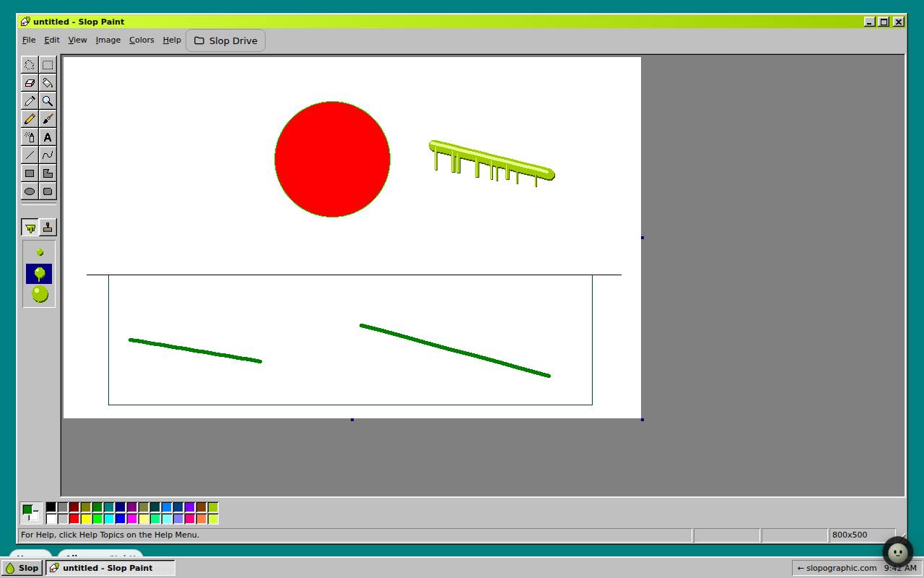Select the rectangular Select tool
This screenshot has height=578, width=924.
tap(48, 65)
